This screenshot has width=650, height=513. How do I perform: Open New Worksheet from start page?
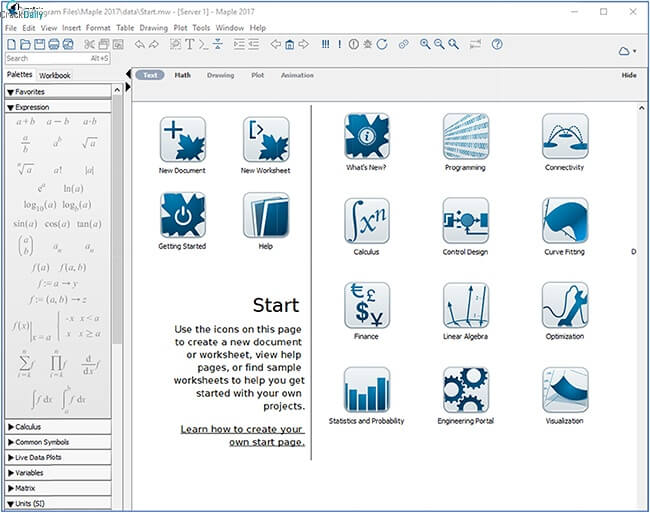[x=266, y=139]
